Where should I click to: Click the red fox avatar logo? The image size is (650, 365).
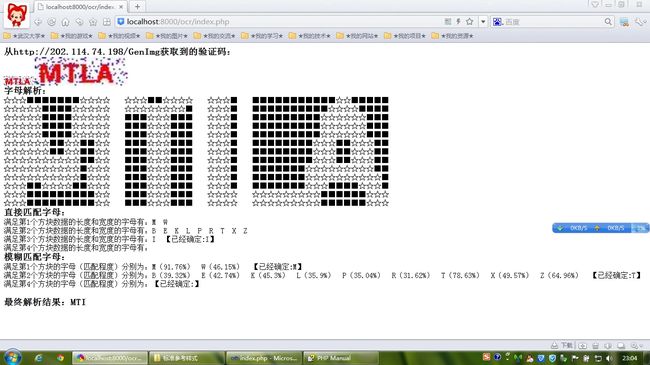(x=17, y=15)
